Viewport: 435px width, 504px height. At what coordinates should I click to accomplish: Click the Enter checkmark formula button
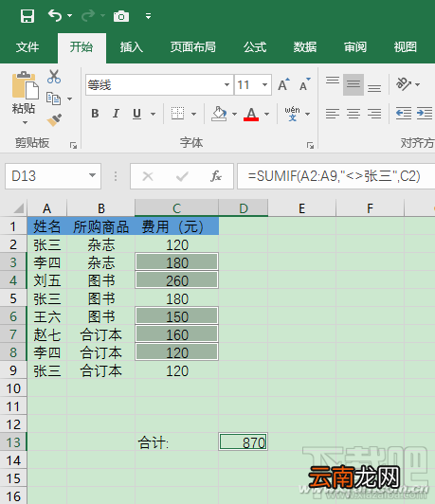coord(182,176)
